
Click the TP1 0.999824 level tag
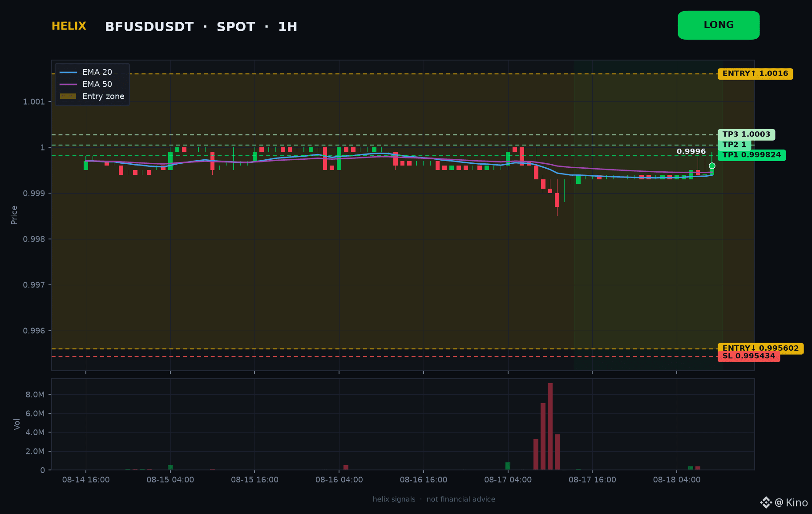tap(751, 155)
